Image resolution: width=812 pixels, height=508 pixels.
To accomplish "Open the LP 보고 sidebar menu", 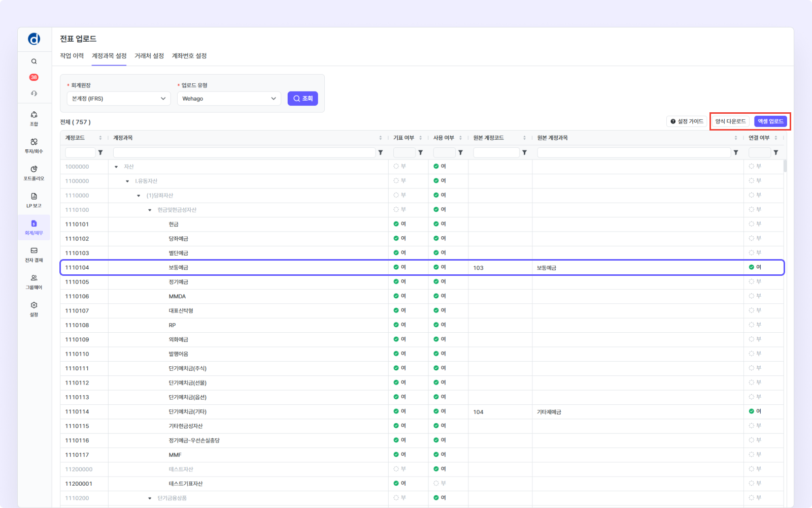I will pyautogui.click(x=34, y=200).
